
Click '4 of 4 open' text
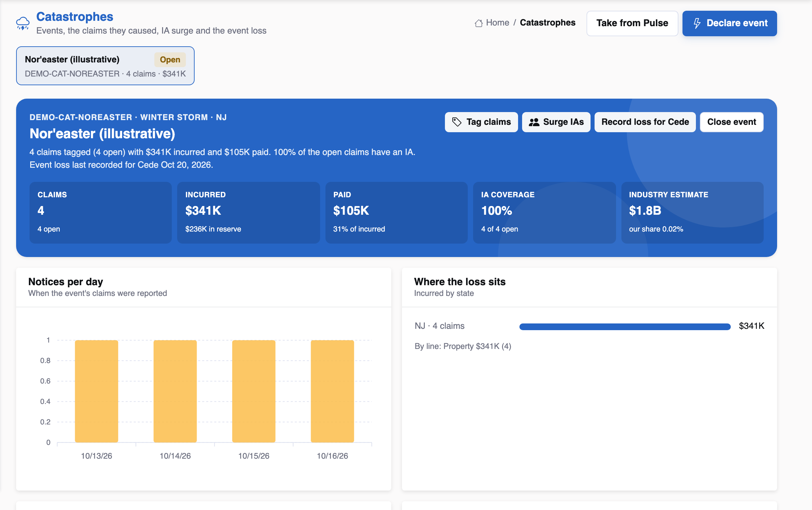click(499, 229)
